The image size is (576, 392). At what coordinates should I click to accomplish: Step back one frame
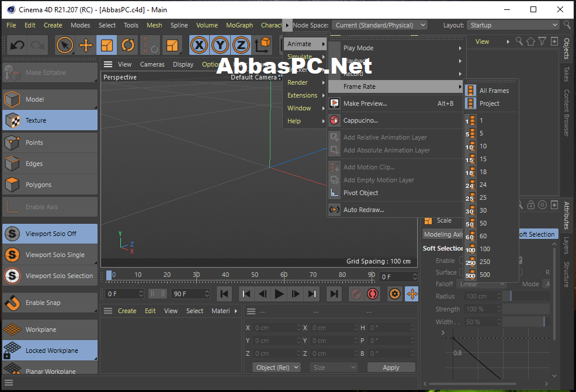pyautogui.click(x=263, y=294)
